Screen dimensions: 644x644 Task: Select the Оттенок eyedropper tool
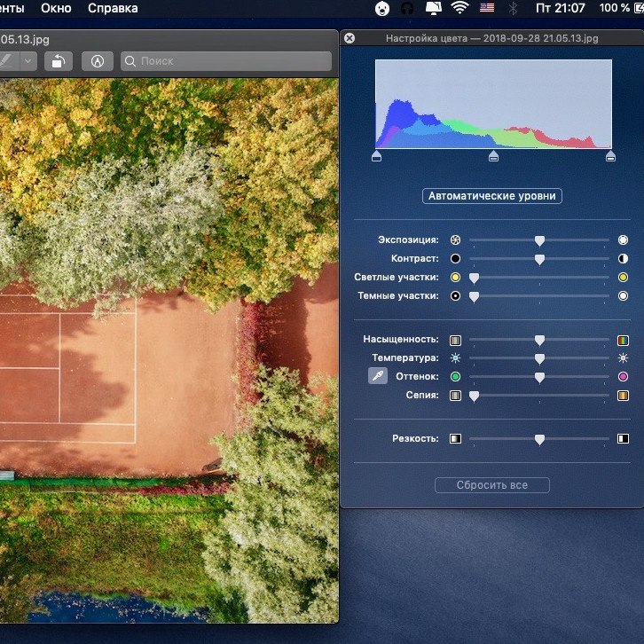point(378,376)
